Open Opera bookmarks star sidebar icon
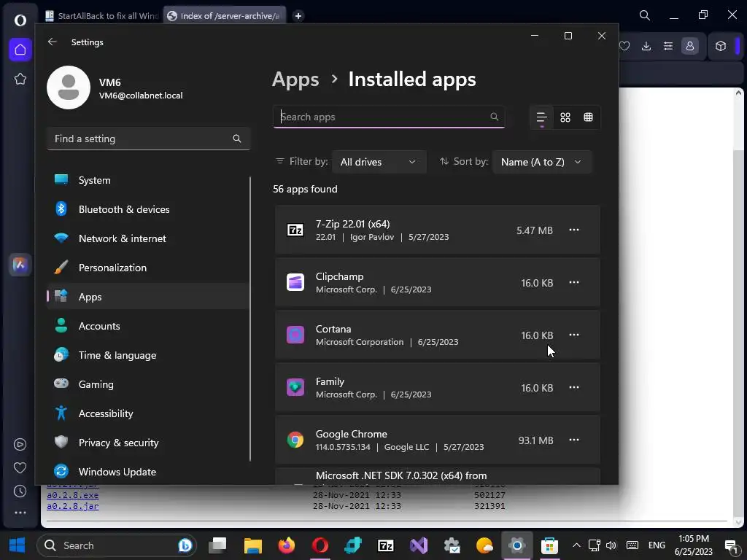This screenshot has height=560, width=747. pyautogui.click(x=20, y=79)
